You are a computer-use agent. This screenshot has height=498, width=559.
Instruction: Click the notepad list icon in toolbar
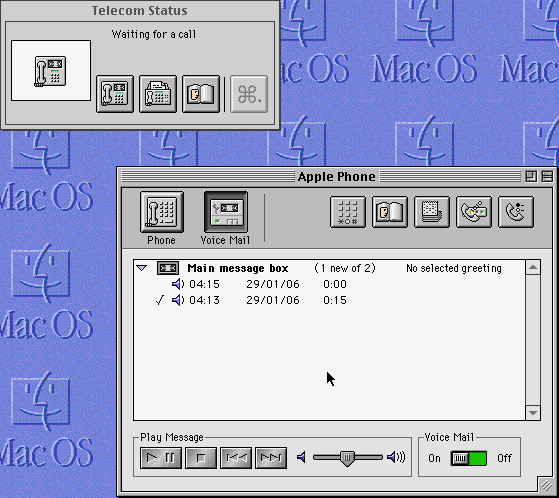coord(432,212)
